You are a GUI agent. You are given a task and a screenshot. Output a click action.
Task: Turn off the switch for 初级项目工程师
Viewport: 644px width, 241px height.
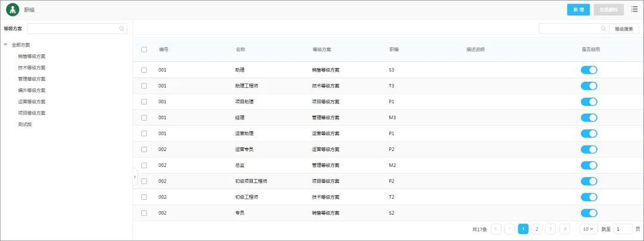click(x=589, y=181)
